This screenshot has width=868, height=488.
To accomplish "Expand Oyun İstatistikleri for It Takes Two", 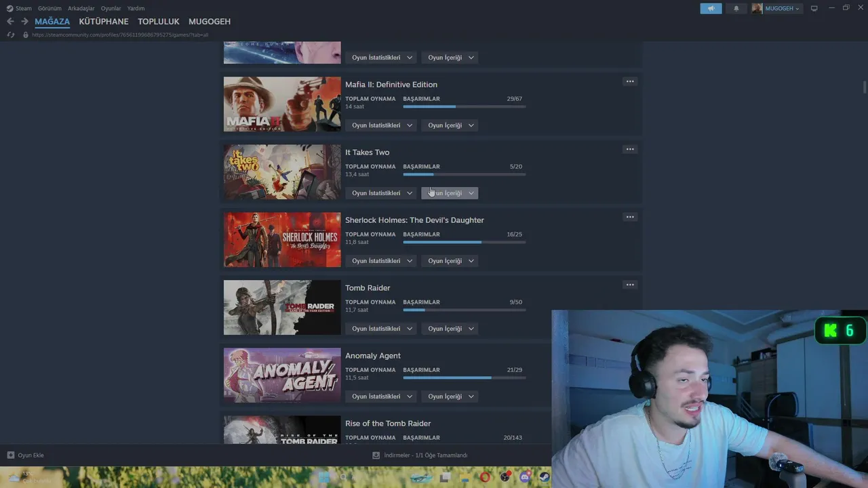I will tap(381, 193).
